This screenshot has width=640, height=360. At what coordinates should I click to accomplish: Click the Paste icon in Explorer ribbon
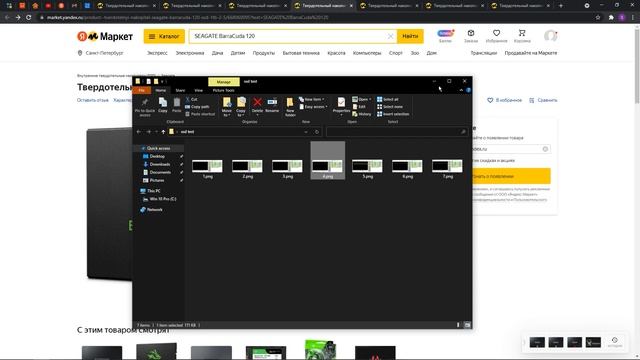pos(176,105)
